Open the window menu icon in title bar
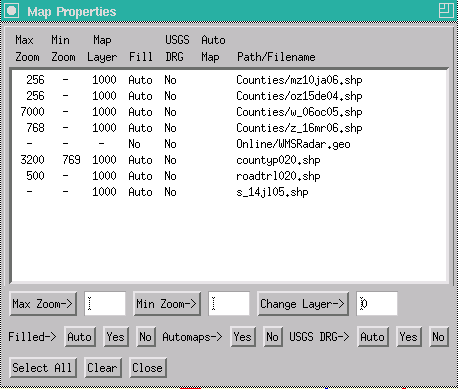Image resolution: width=458 pixels, height=389 pixels. coord(11,11)
